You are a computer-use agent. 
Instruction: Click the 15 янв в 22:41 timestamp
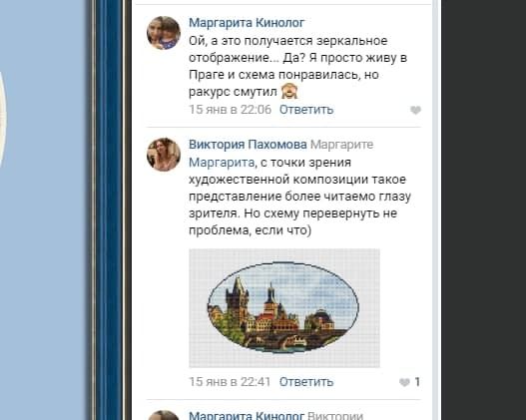(230, 382)
